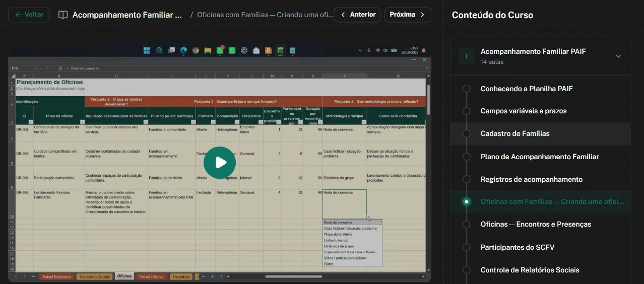Click the microphone icon in the system tray
The image size is (644, 284).
(x=369, y=50)
